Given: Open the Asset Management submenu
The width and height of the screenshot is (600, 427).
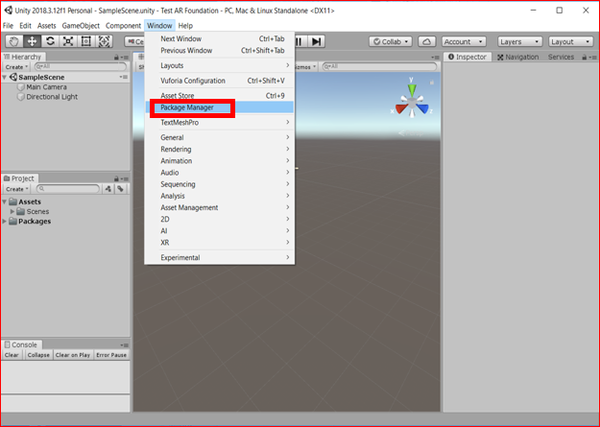Looking at the screenshot, I should tap(219, 208).
